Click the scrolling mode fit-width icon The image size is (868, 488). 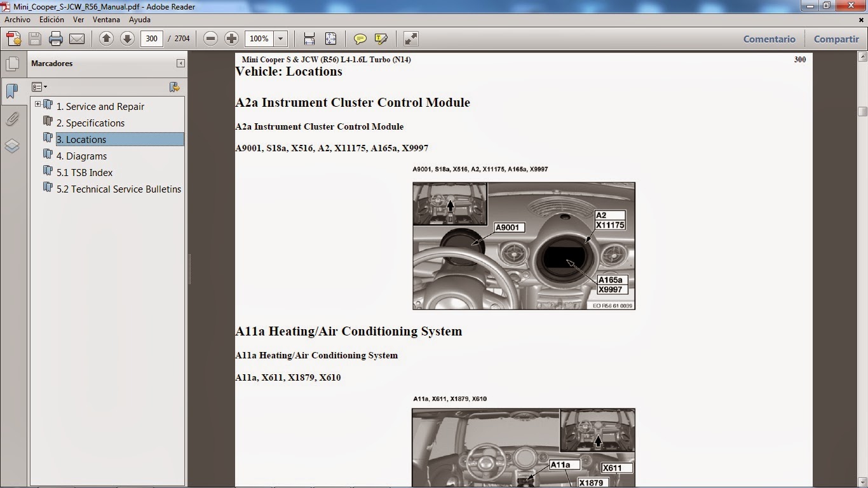(x=309, y=39)
